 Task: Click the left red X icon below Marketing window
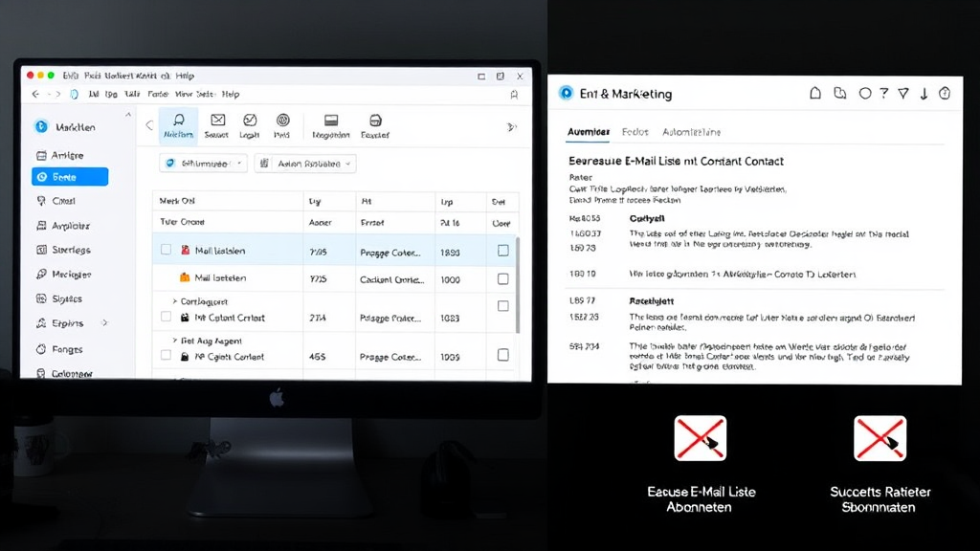(700, 438)
